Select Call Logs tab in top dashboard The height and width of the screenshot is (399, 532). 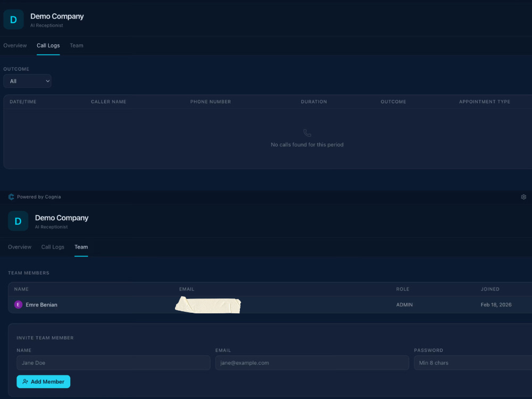48,45
